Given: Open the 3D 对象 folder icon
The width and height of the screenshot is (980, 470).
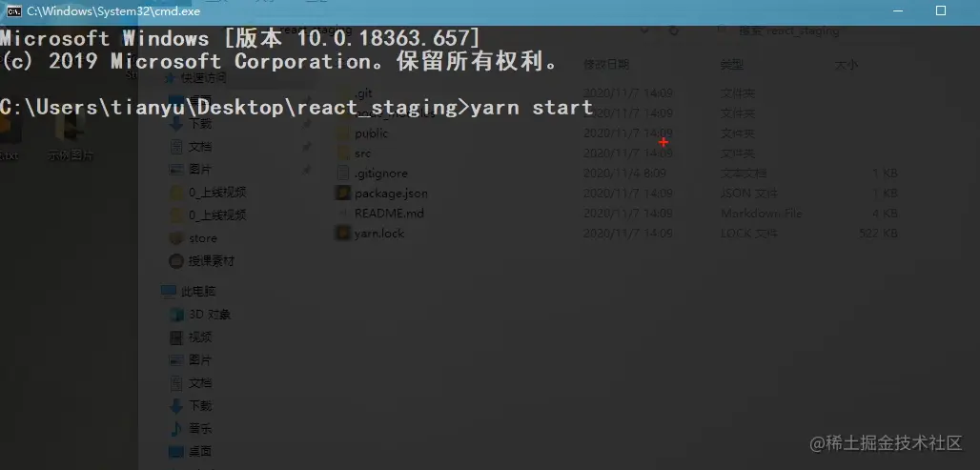Looking at the screenshot, I should pos(177,315).
